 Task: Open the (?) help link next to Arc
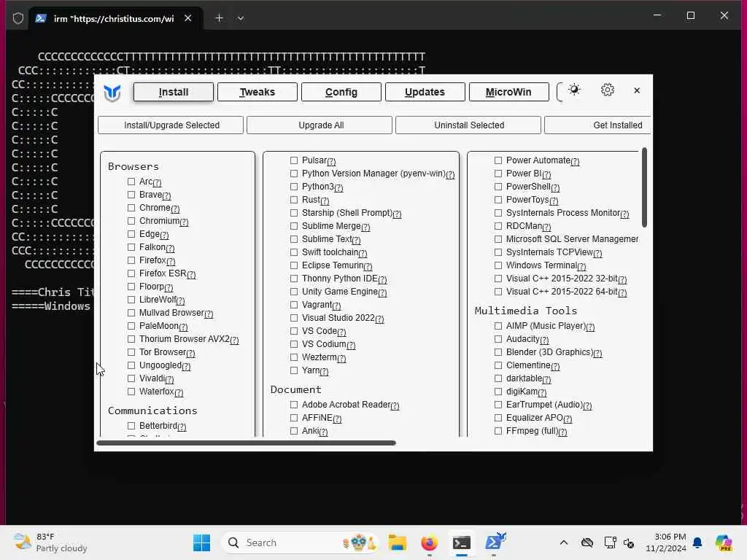tap(158, 182)
